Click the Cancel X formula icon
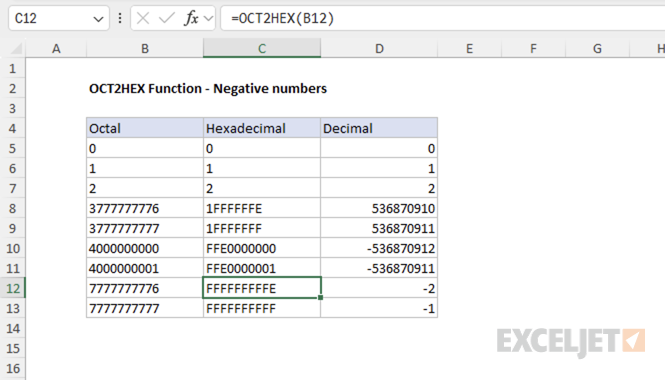Image resolution: width=665 pixels, height=380 pixels. click(x=143, y=18)
